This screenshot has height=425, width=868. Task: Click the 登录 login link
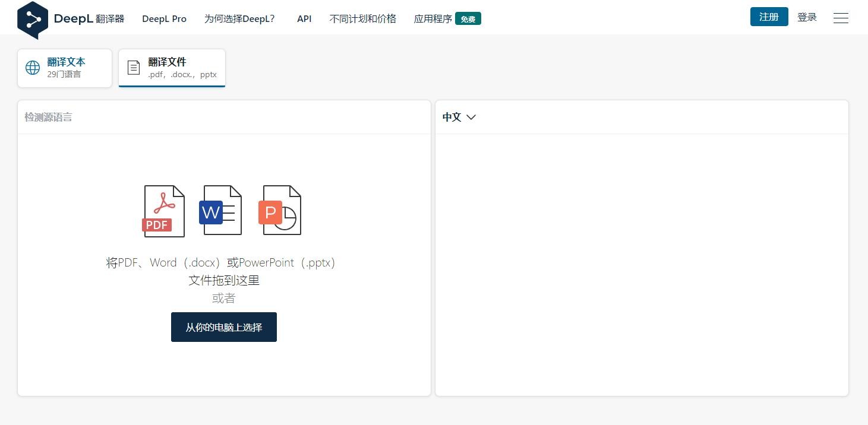807,17
